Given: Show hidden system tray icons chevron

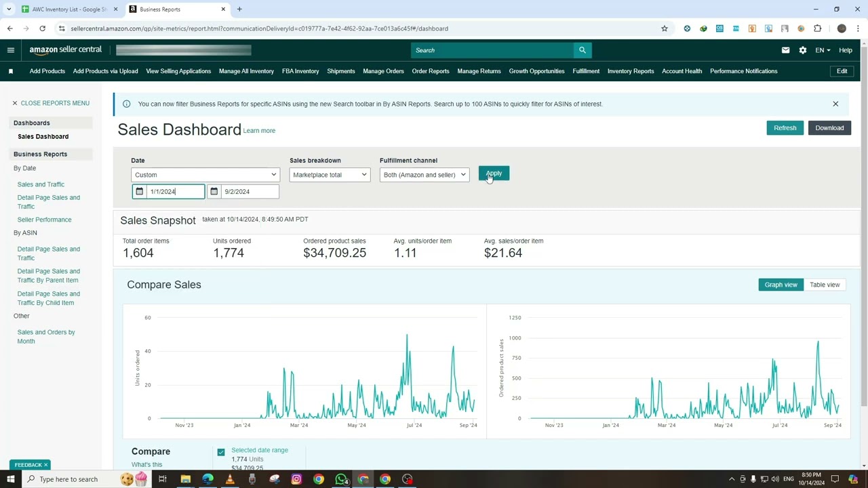Looking at the screenshot, I should [x=732, y=479].
